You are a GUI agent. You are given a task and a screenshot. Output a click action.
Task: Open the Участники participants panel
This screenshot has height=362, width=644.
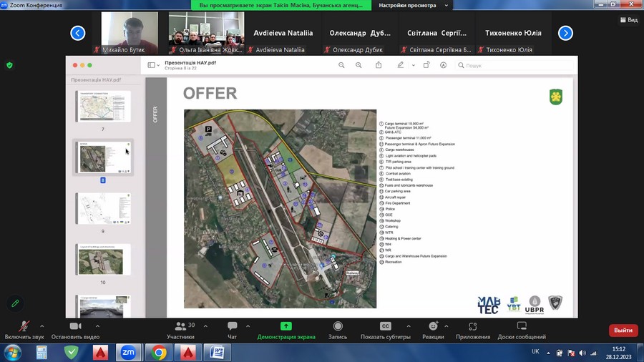click(181, 326)
